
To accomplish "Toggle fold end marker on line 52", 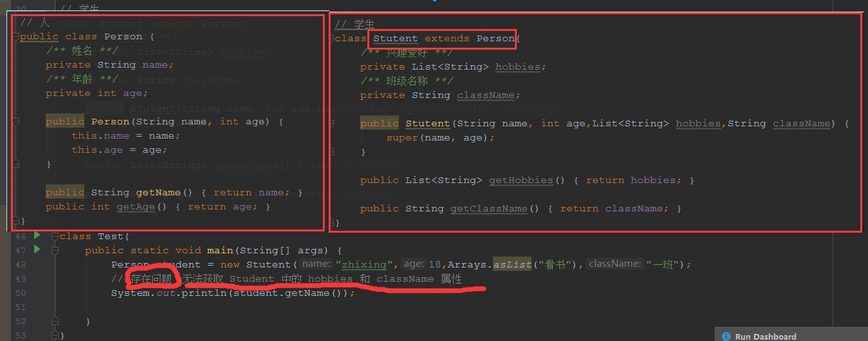I will pos(55,321).
